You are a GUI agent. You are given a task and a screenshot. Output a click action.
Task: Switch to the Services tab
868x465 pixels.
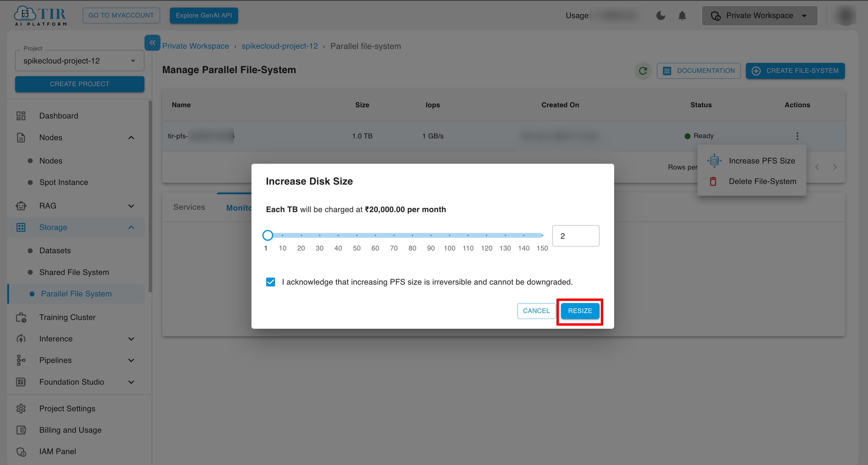pos(189,207)
